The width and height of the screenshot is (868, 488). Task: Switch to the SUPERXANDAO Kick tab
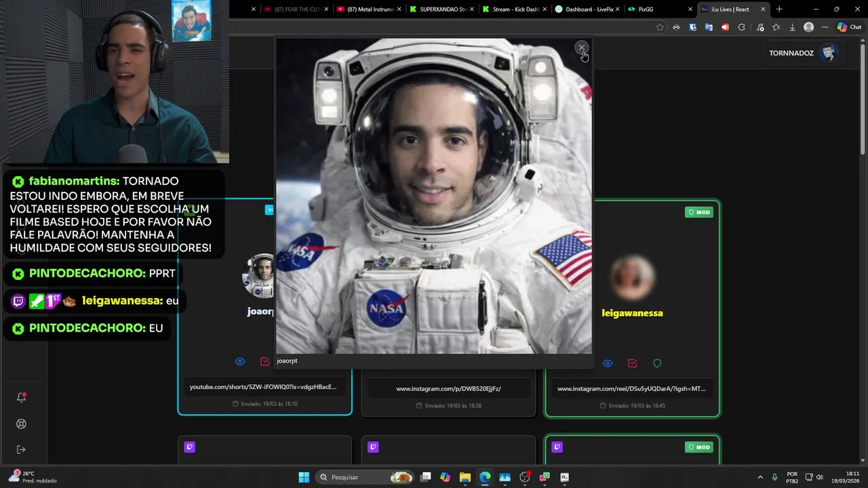tap(441, 9)
